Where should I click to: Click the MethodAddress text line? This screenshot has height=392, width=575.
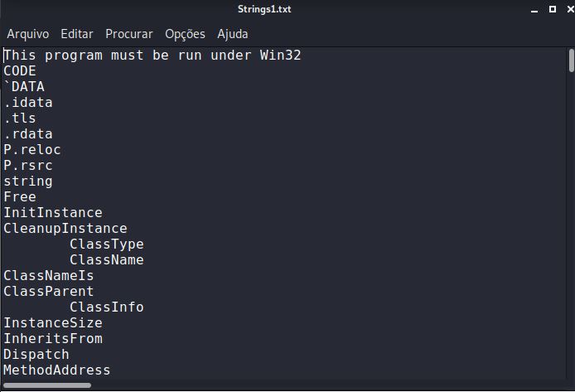(x=57, y=370)
